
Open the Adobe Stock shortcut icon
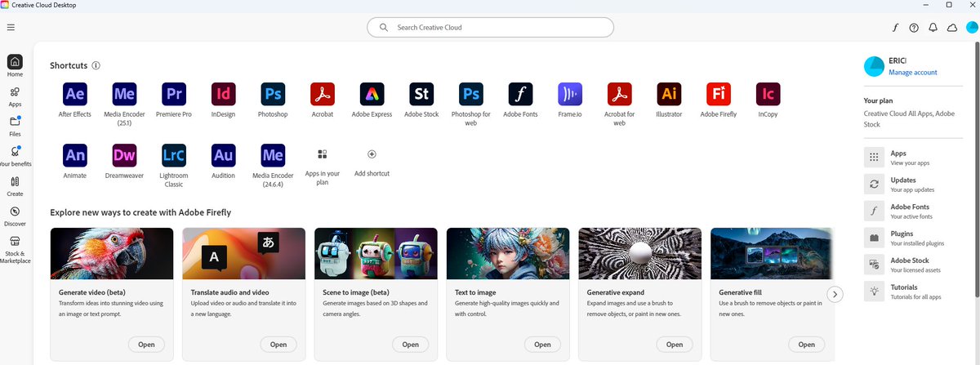click(421, 94)
